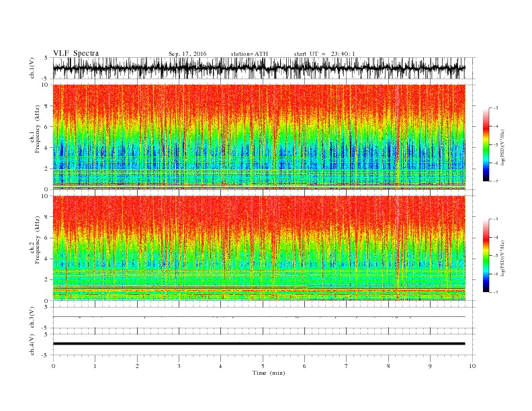532x411 pixels.
Task: Click the 'start UT = 23:40:1' label
Action: click(x=324, y=54)
